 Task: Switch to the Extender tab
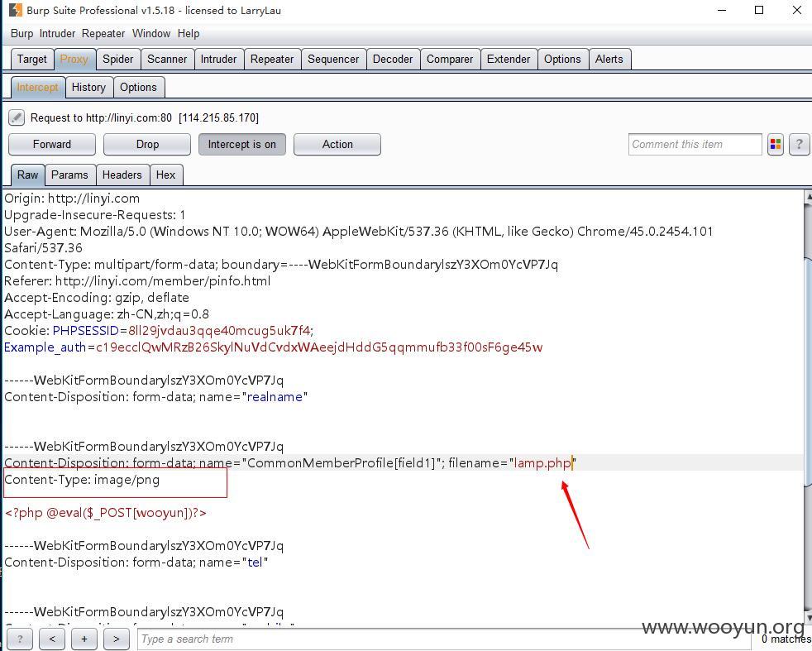[x=509, y=59]
